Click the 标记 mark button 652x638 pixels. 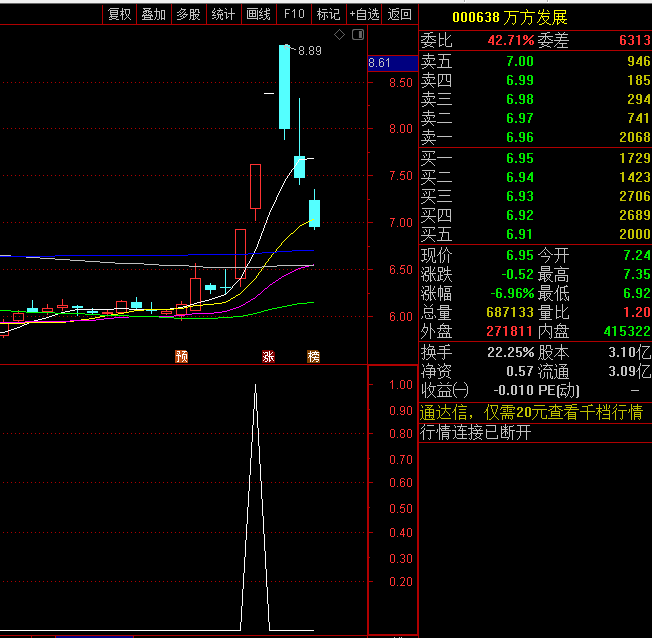328,15
